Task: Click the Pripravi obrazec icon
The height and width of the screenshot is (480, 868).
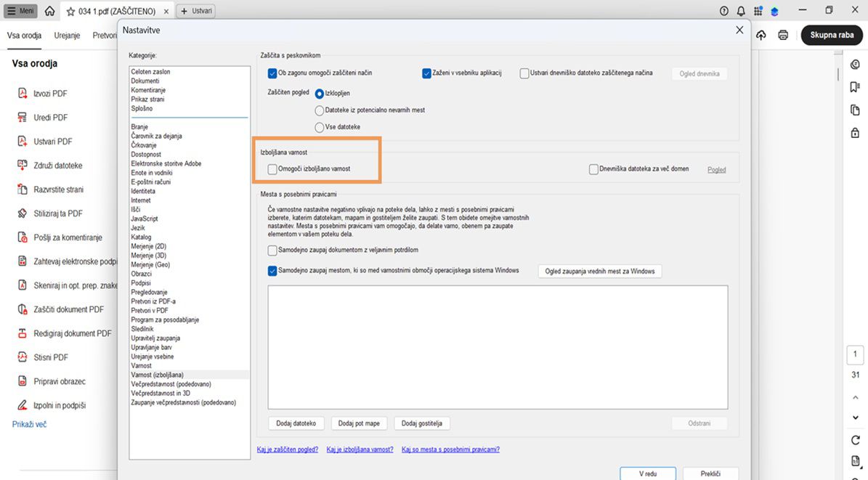Action: (x=22, y=381)
